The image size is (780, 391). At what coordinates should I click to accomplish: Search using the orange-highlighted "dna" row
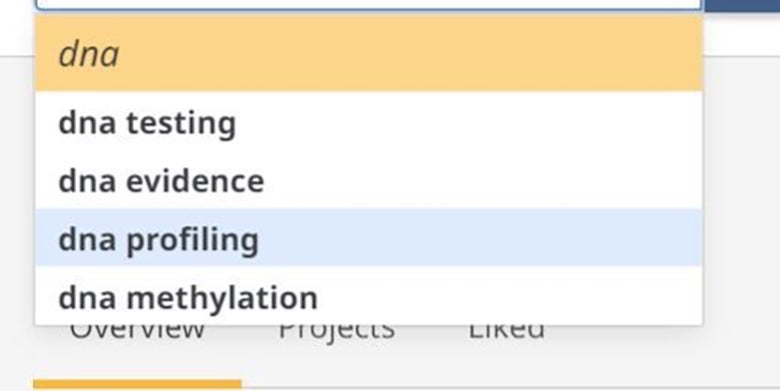(369, 53)
